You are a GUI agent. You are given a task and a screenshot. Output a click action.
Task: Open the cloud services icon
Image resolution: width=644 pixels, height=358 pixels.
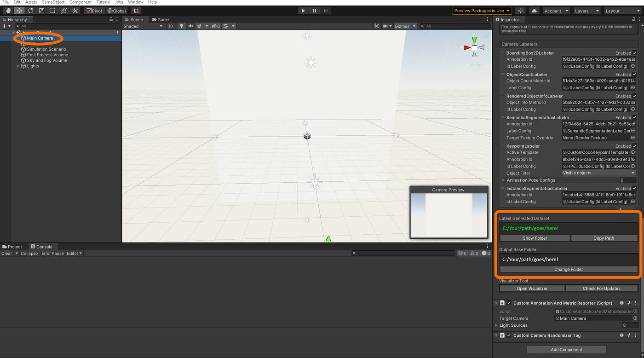pyautogui.click(x=534, y=11)
